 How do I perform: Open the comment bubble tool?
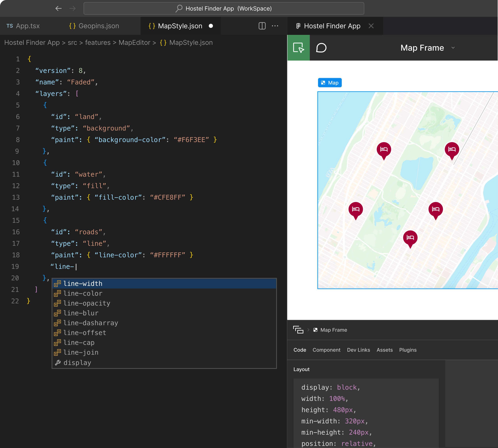coord(321,48)
